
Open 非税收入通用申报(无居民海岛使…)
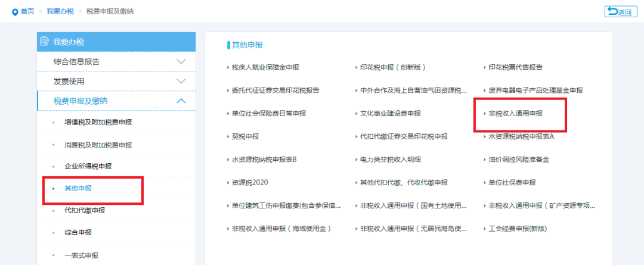[x=413, y=229]
